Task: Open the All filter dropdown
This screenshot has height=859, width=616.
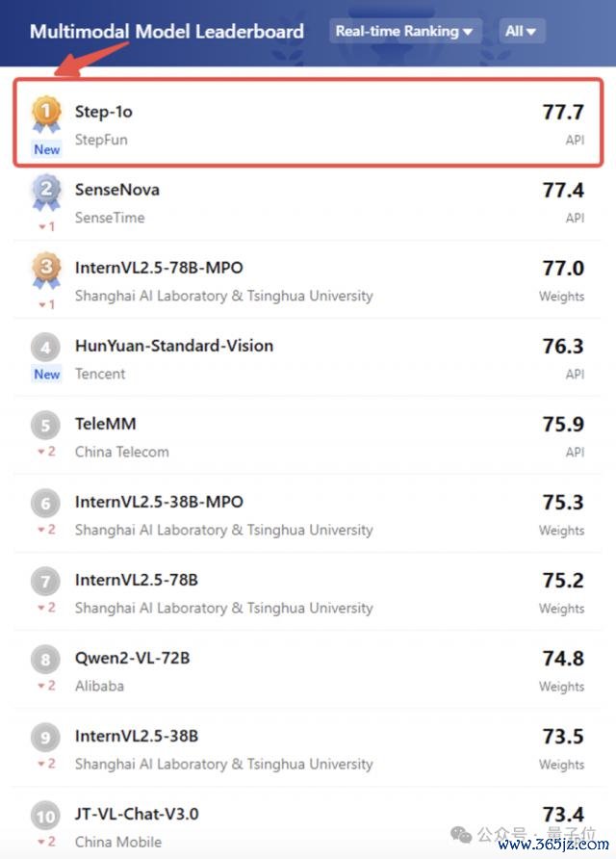Action: point(522,31)
